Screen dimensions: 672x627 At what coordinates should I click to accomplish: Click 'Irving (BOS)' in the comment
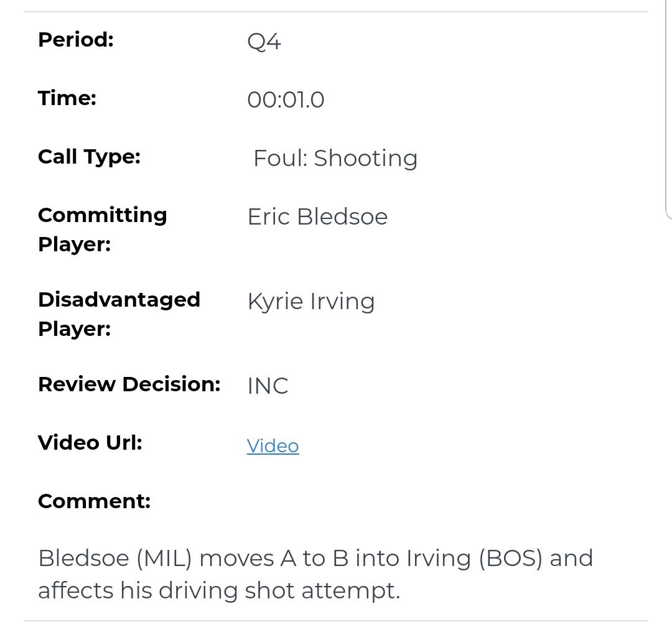tap(474, 559)
